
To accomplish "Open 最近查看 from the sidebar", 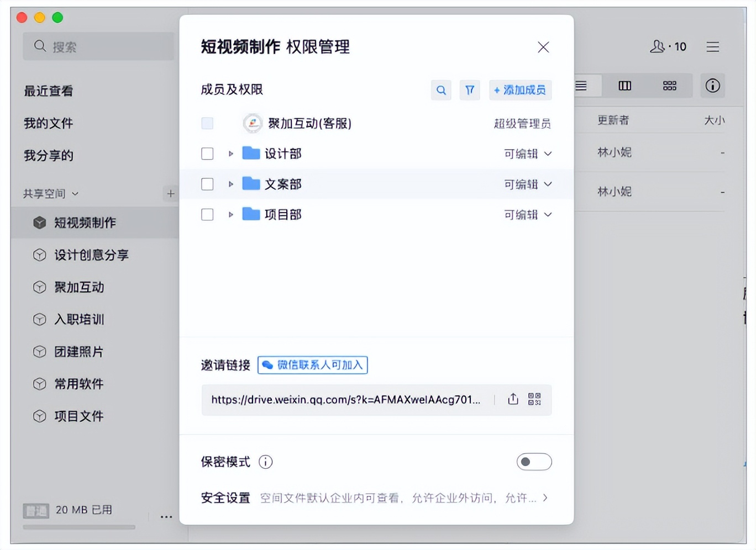I will 49,91.
